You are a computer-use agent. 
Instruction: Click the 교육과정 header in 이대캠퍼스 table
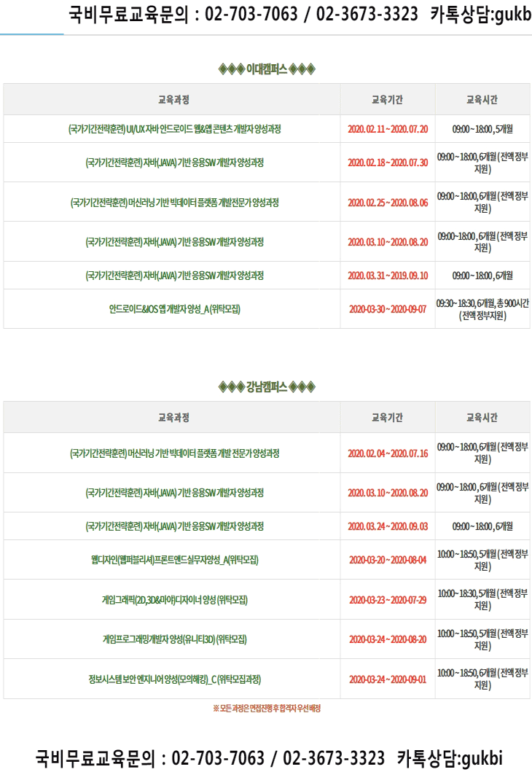pyautogui.click(x=173, y=99)
